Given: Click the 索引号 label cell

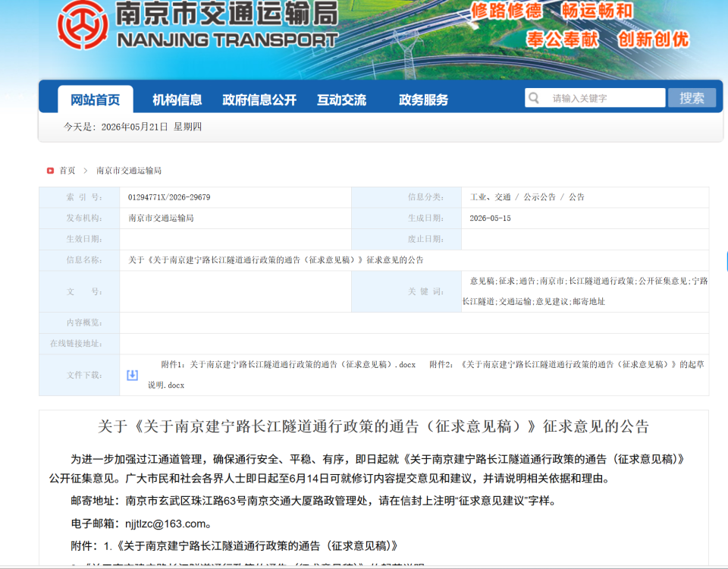Looking at the screenshot, I should 80,197.
